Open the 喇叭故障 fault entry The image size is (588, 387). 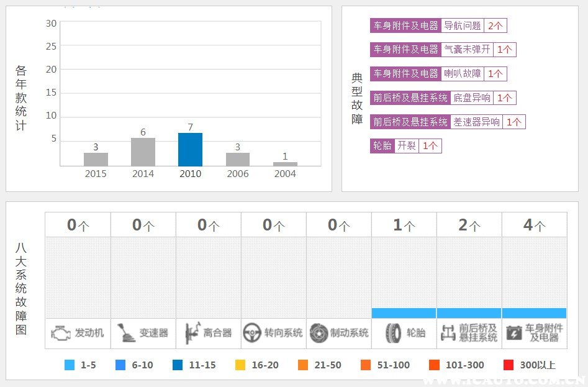point(462,74)
